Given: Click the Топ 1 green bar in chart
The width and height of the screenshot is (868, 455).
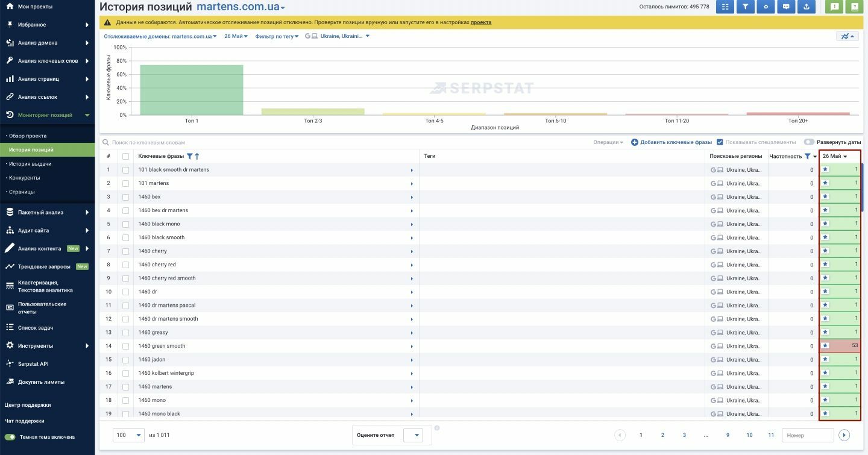Looking at the screenshot, I should click(192, 90).
